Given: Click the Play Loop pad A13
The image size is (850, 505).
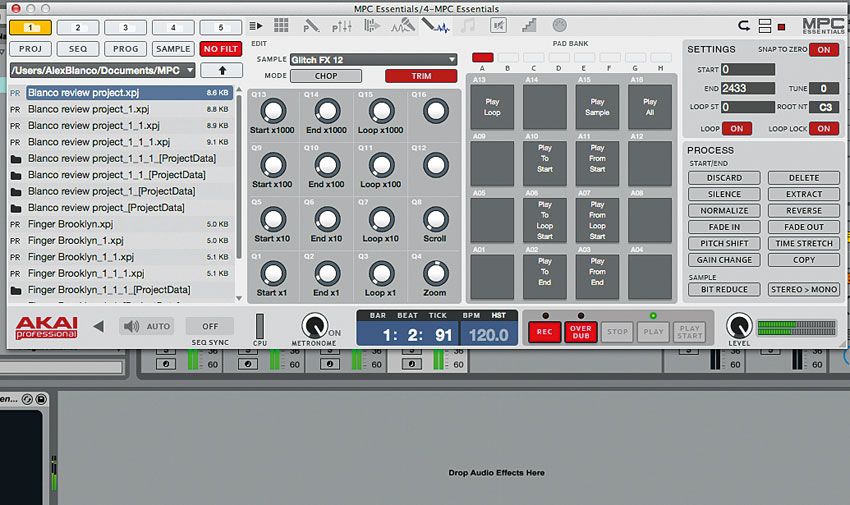Looking at the screenshot, I should click(x=492, y=107).
